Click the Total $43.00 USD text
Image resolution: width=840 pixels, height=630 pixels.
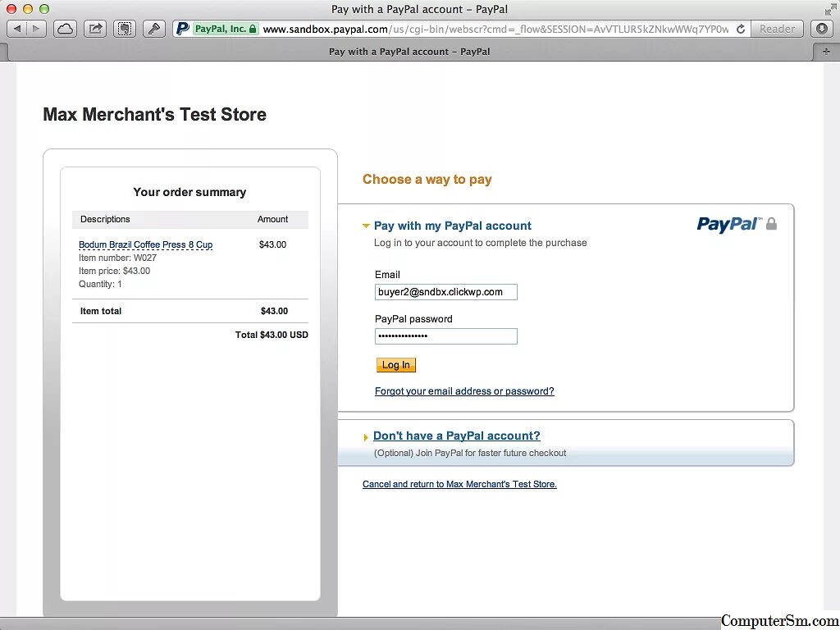tap(272, 335)
